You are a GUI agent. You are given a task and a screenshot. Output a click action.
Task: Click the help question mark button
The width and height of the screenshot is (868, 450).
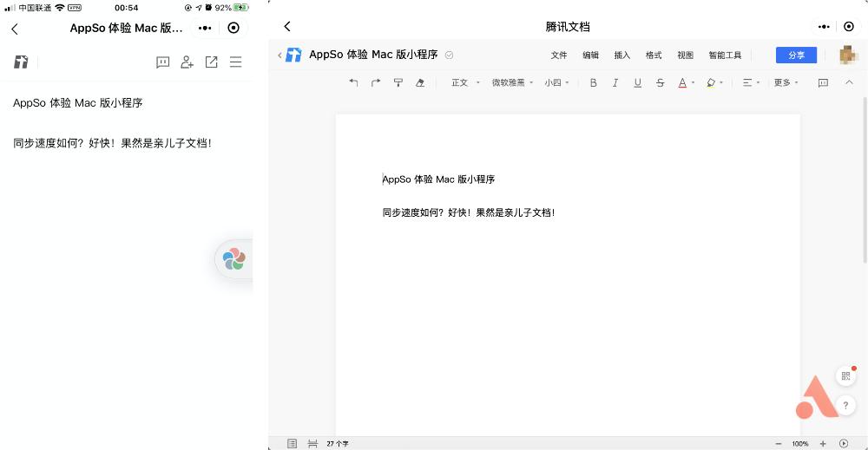pyautogui.click(x=845, y=405)
